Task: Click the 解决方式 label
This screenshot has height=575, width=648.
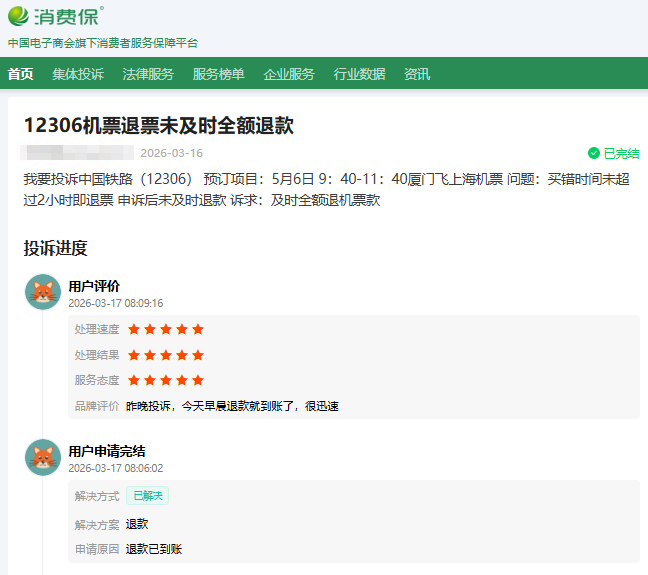Action: (x=97, y=496)
